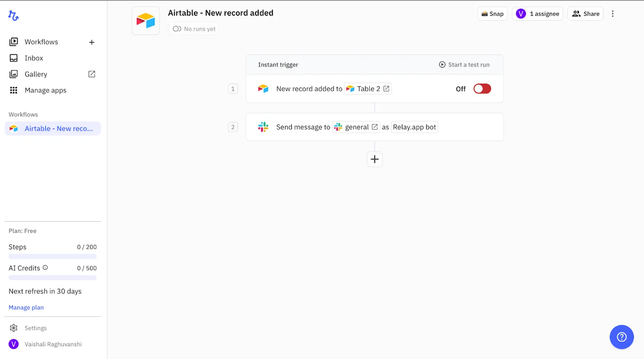Click Next refresh in 30 days text
The width and height of the screenshot is (644, 359).
[x=45, y=291]
